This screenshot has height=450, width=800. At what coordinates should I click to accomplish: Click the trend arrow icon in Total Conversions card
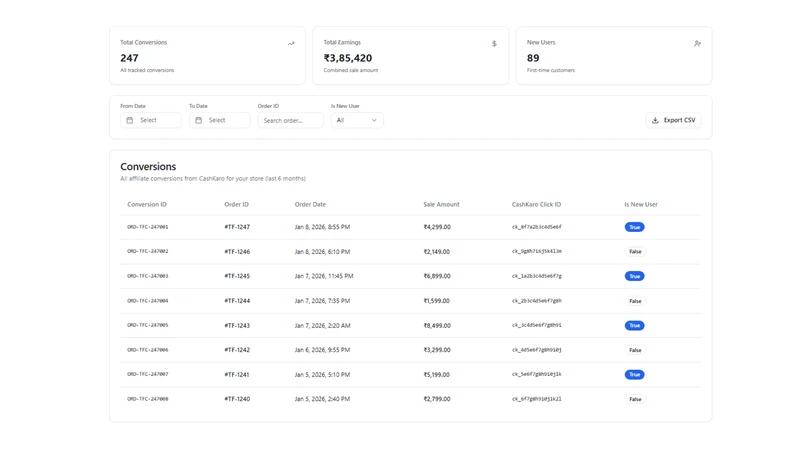[291, 43]
